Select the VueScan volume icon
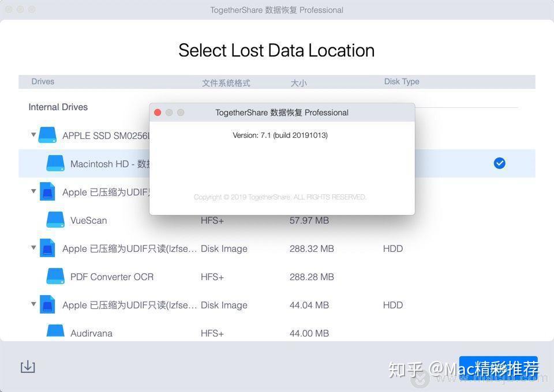Viewport: 554px width, 392px height. [55, 220]
